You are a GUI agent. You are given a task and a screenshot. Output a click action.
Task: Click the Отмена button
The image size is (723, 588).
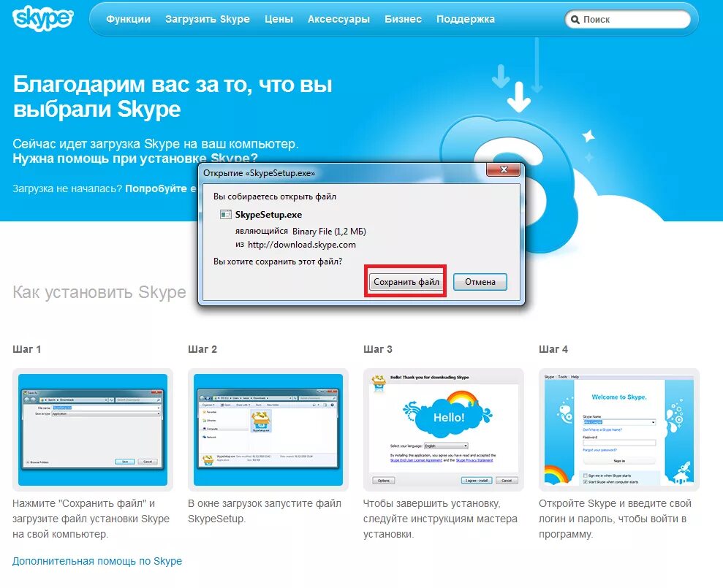point(480,281)
